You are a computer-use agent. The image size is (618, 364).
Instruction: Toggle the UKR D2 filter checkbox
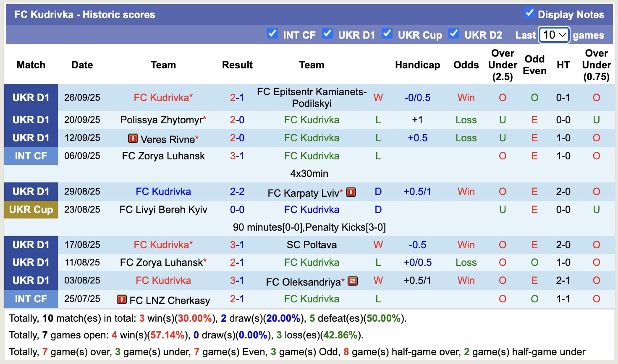tap(454, 33)
